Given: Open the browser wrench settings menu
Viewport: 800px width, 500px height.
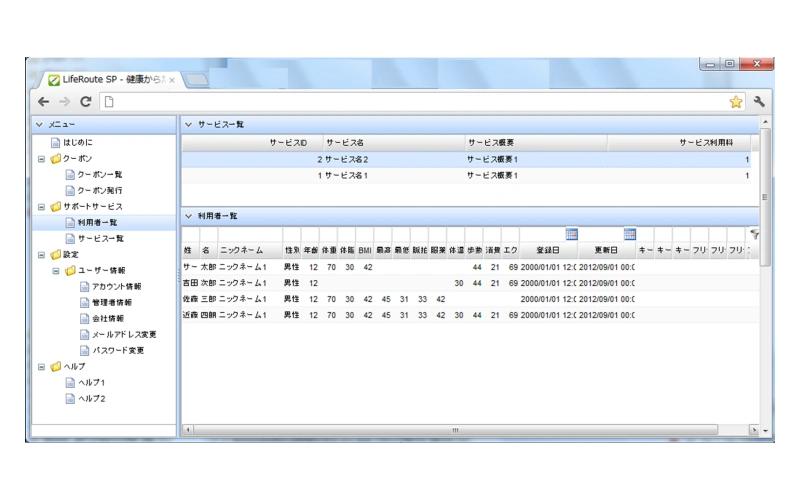Looking at the screenshot, I should (x=759, y=102).
